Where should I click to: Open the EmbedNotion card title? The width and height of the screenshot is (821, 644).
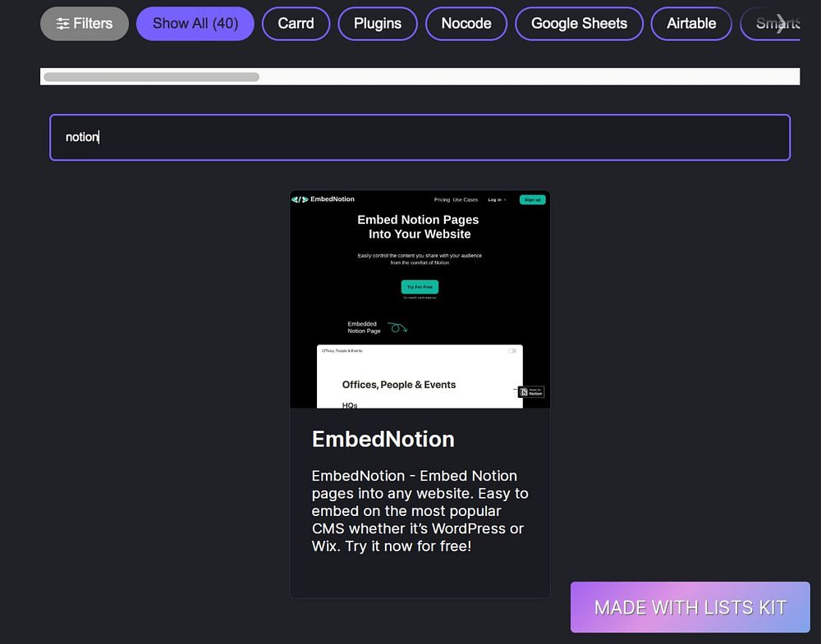383,439
